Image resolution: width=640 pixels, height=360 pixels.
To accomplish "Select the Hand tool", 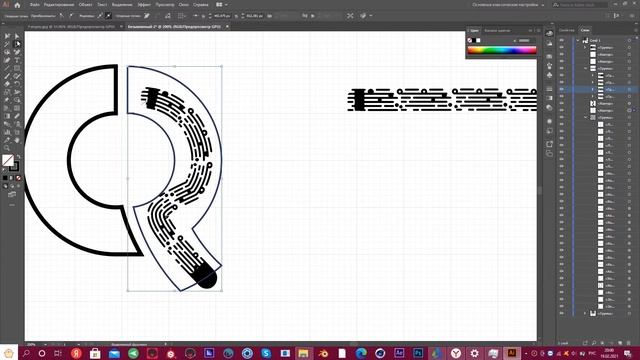I will tap(17, 140).
